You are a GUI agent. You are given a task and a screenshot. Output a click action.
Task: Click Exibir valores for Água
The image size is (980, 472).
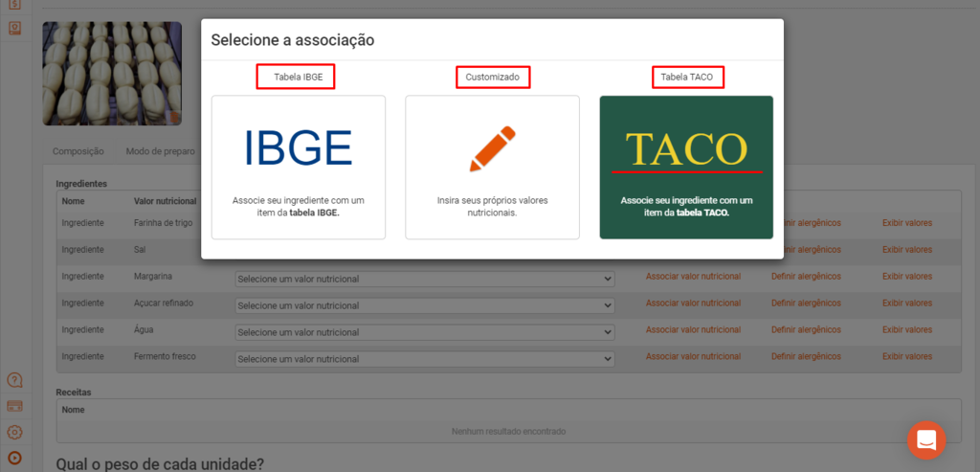pos(907,329)
